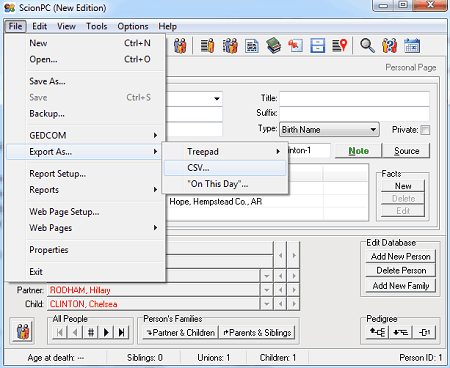Open the green books sources icon

click(273, 45)
